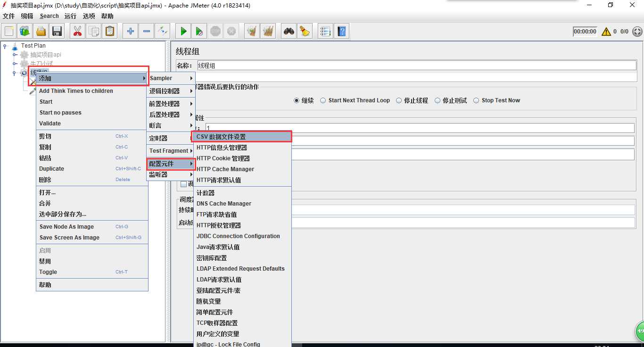Click the Toggle enable/disable toolbar icon
This screenshot has height=347, width=644.
tap(163, 32)
